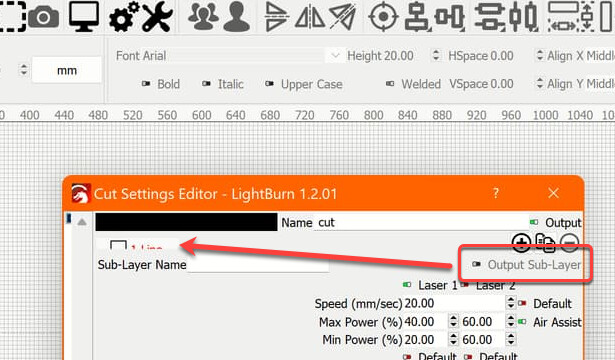Click the Name field containing cut
The width and height of the screenshot is (615, 360).
(420, 222)
